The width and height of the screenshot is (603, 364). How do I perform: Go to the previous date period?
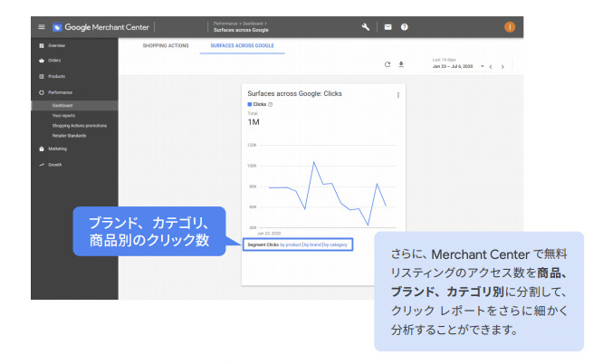[491, 66]
